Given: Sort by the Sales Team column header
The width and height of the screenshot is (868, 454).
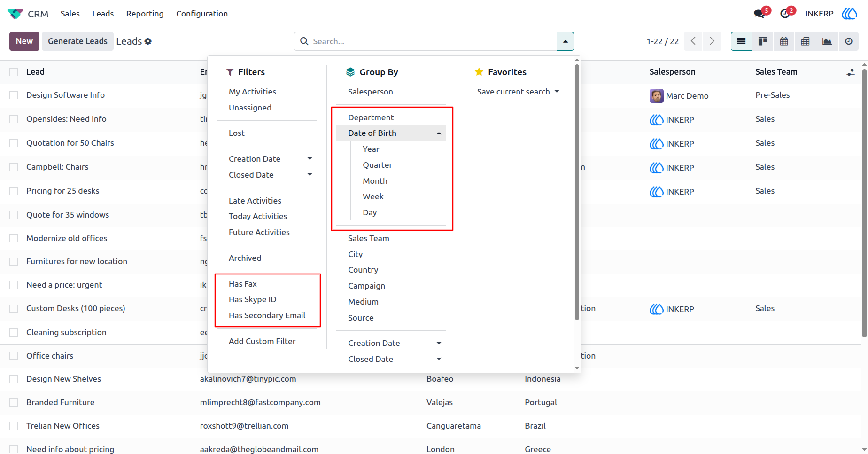Looking at the screenshot, I should 776,72.
